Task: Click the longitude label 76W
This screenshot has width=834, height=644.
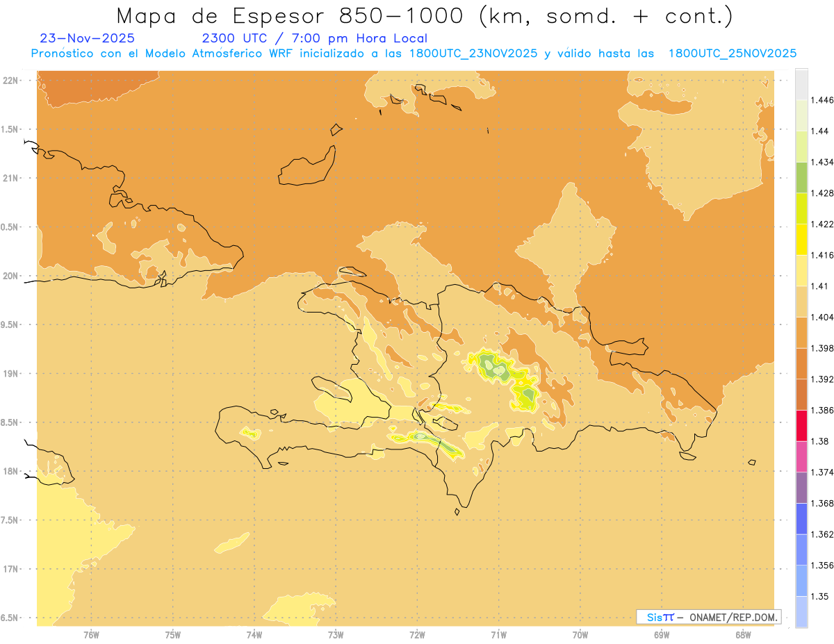Action: pyautogui.click(x=91, y=634)
